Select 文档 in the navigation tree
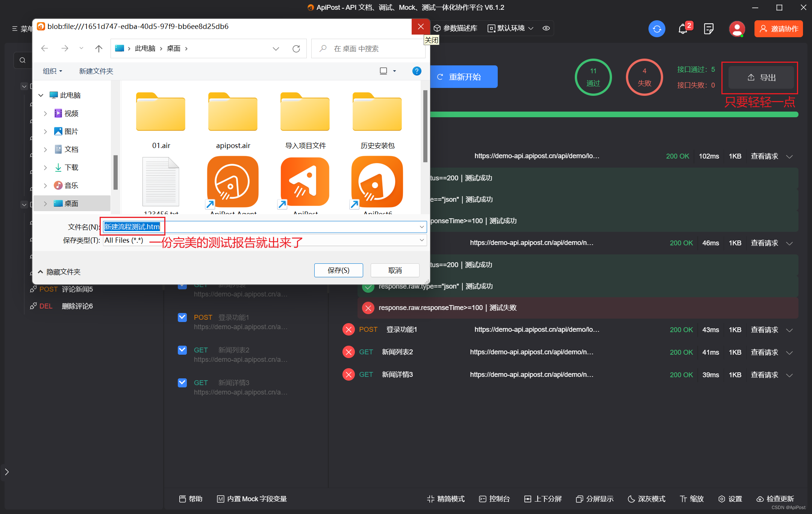This screenshot has height=514, width=812. 71,149
